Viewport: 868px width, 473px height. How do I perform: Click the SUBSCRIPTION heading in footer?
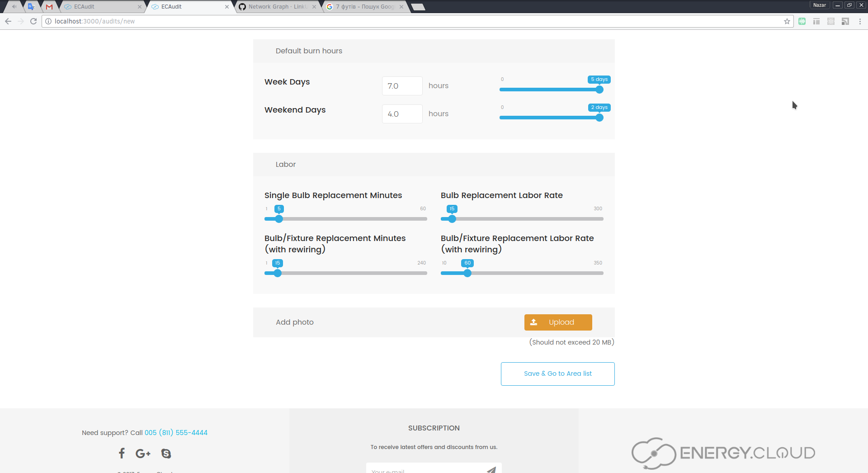coord(434,428)
